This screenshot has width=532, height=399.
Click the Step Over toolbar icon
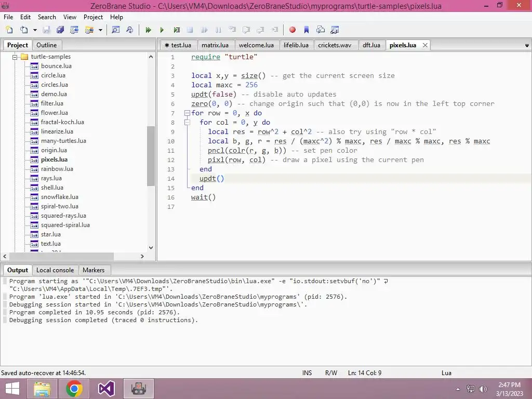click(247, 30)
